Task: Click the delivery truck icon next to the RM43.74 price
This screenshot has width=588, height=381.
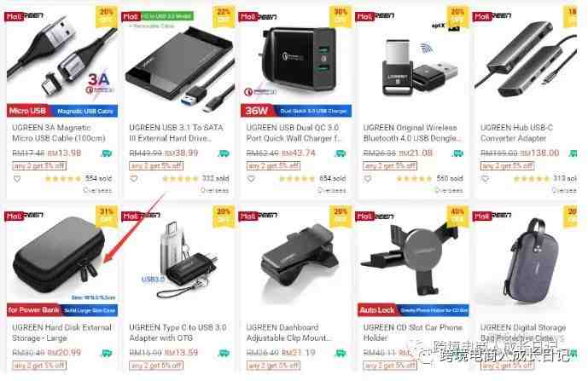Action: [x=341, y=153]
